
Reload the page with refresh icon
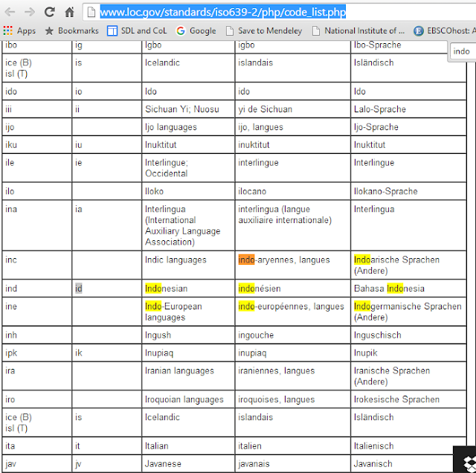pos(50,12)
